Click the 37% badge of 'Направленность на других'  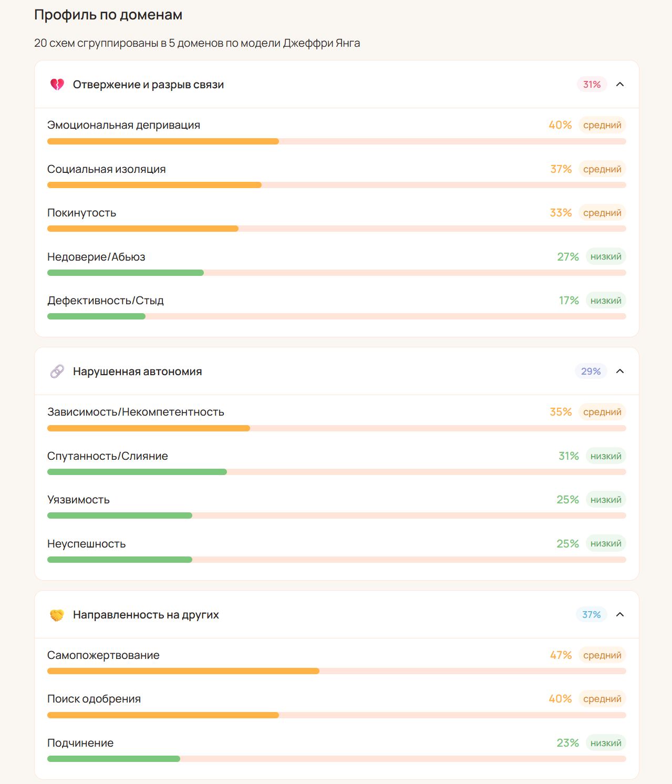point(591,614)
